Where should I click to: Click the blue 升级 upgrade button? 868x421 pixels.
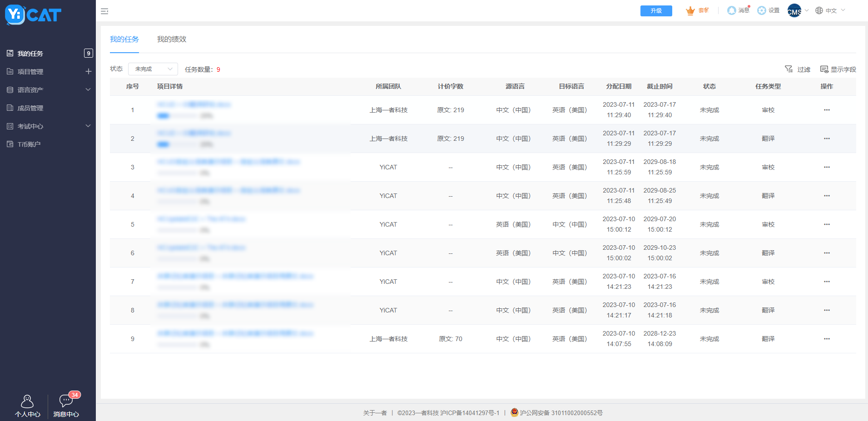pos(656,11)
